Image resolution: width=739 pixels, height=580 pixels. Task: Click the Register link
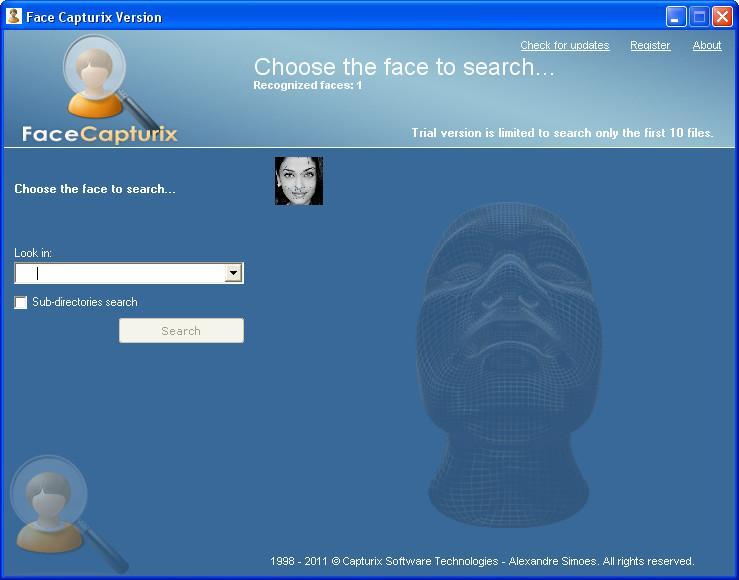click(x=650, y=45)
